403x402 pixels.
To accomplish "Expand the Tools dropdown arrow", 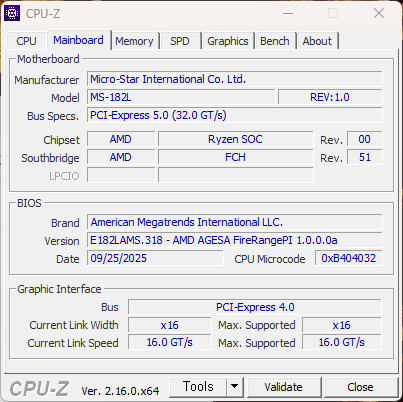I will 235,387.
